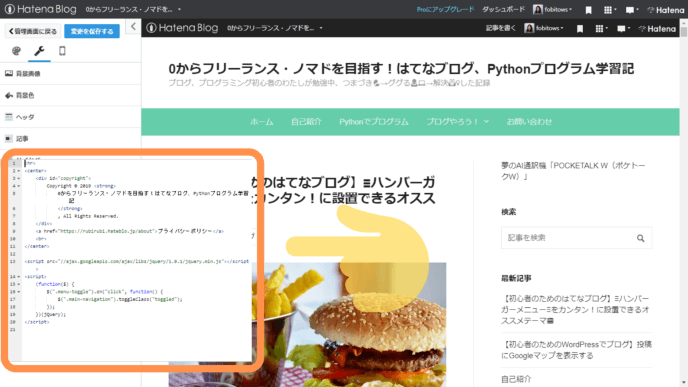This screenshot has height=387, width=688.
Task: Expand the 背景色 section
Action: point(70,95)
